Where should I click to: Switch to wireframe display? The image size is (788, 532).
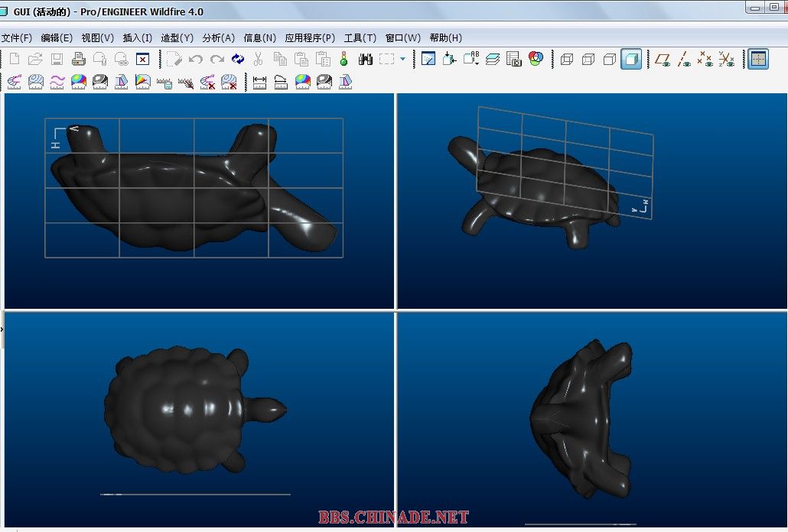(567, 59)
